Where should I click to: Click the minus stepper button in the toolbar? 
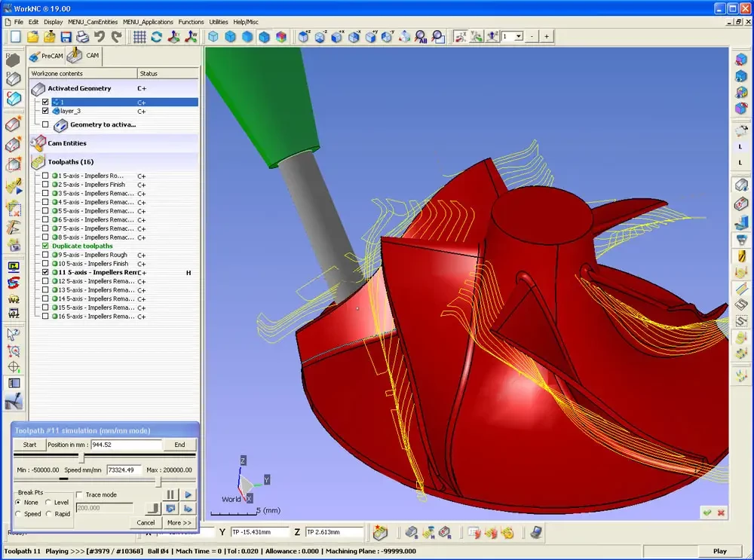[532, 36]
